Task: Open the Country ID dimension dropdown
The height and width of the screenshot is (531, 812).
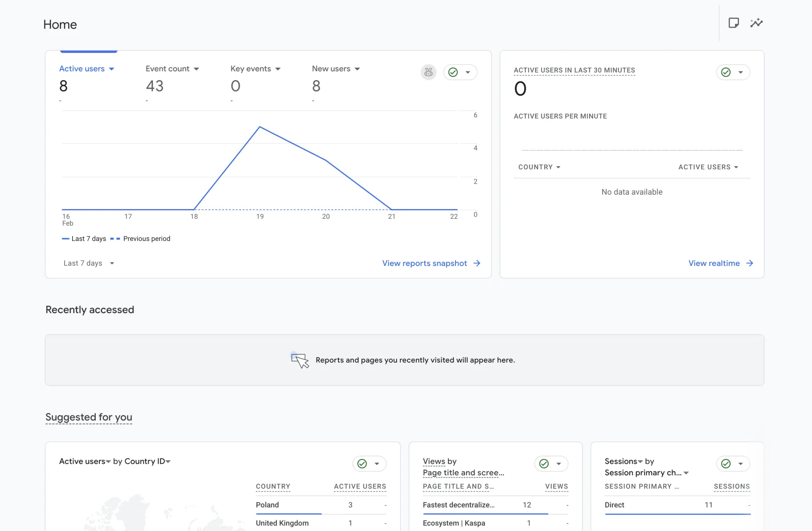Action: pos(148,462)
